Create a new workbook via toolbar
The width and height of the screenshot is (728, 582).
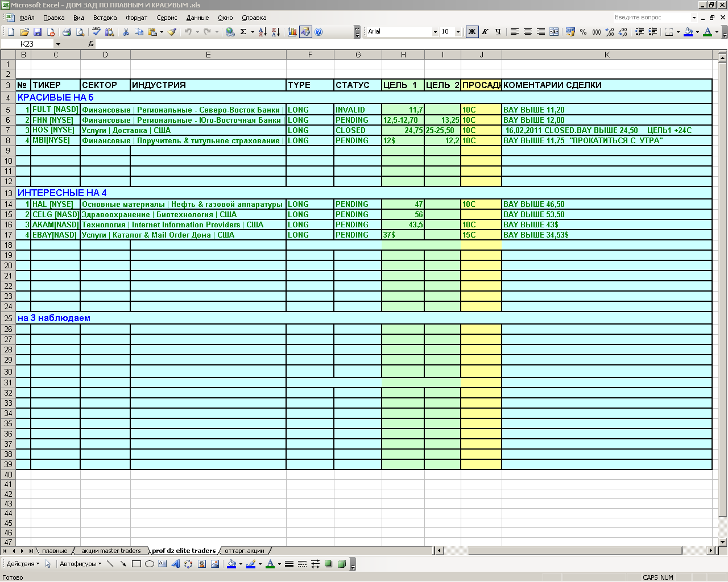[11, 32]
